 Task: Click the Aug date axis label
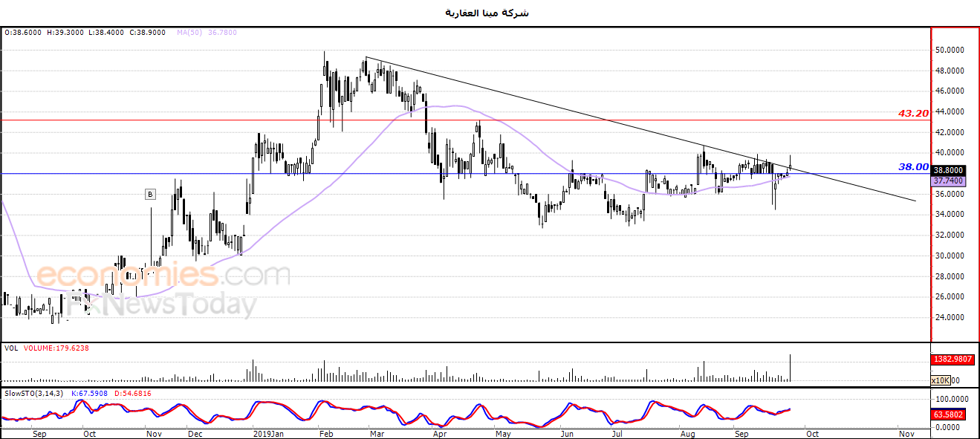[x=687, y=433]
